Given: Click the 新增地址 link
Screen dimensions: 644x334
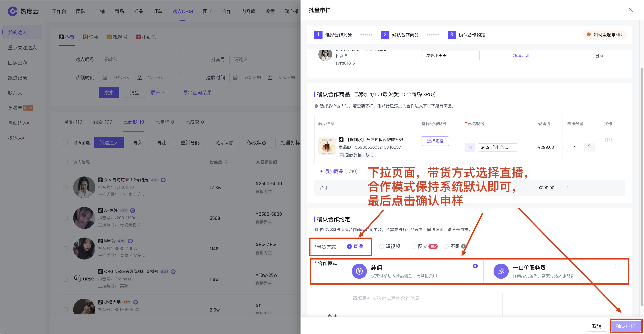Looking at the screenshot, I should [x=521, y=55].
